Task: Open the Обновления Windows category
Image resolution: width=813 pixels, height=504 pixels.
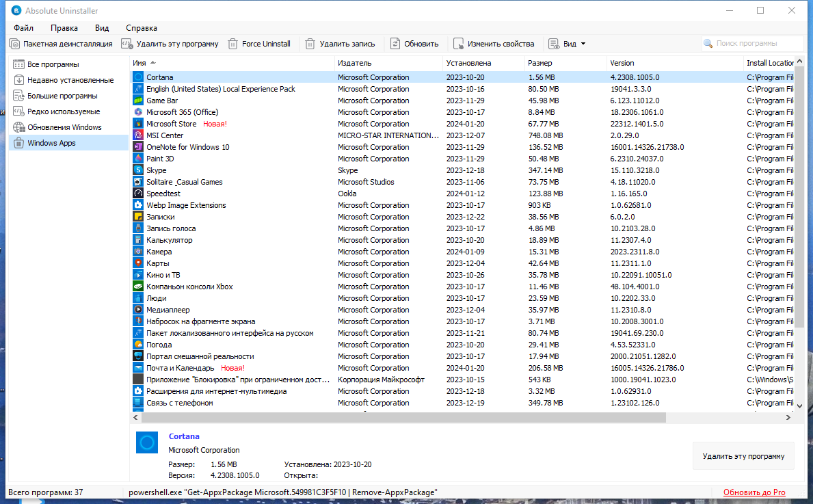Action: [64, 127]
